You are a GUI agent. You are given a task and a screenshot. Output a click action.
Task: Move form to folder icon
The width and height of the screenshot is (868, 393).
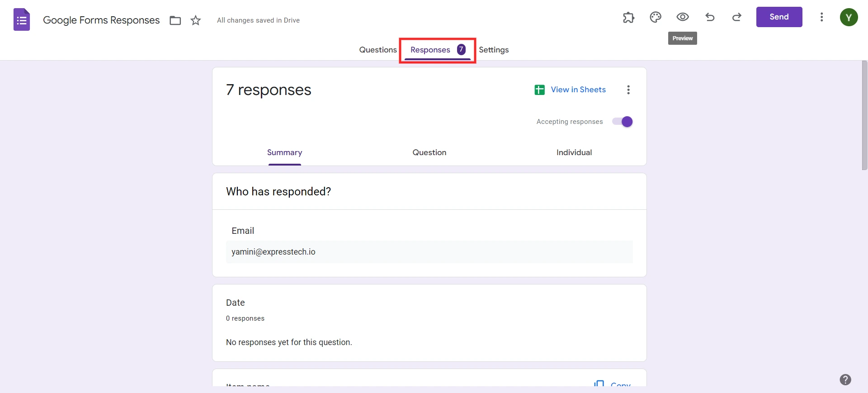(175, 20)
